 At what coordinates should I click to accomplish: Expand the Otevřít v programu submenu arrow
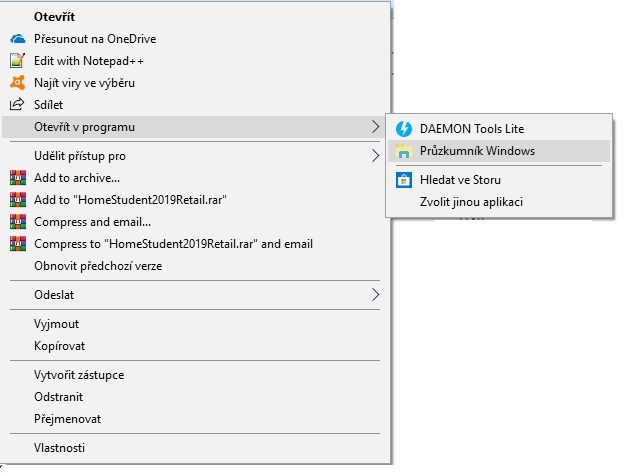point(375,127)
